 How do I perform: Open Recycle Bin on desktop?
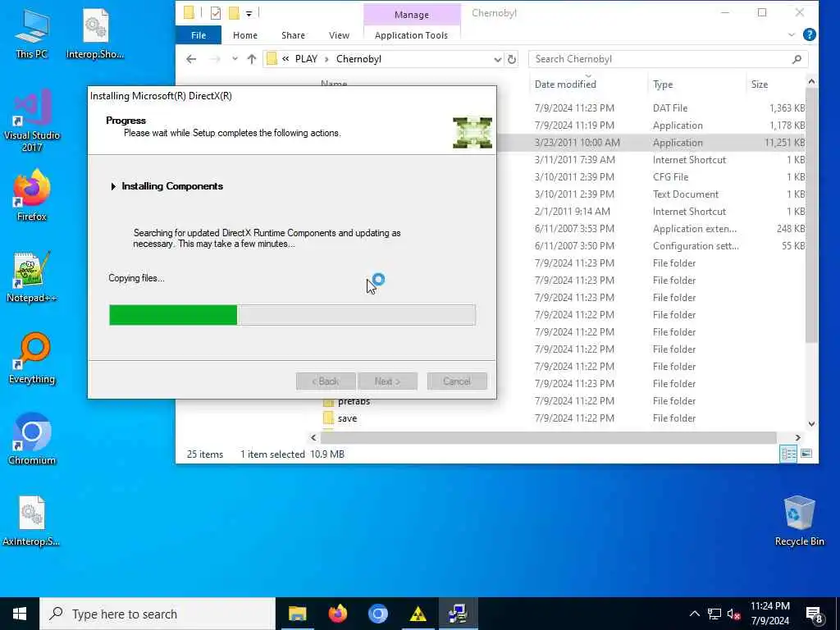tap(799, 521)
